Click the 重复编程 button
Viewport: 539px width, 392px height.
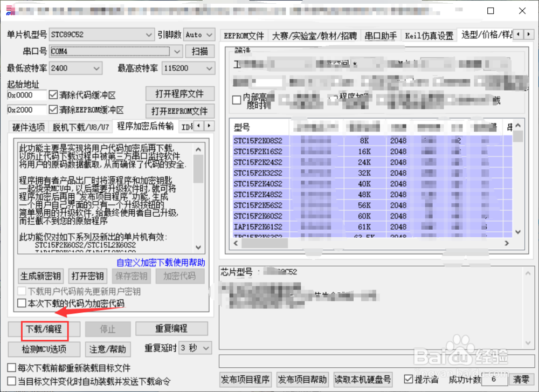[x=171, y=328]
